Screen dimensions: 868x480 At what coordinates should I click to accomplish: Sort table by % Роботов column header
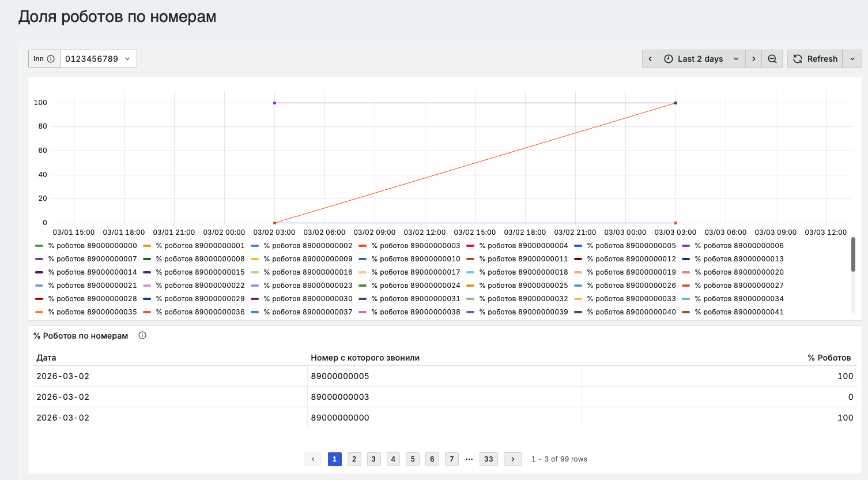coord(829,358)
